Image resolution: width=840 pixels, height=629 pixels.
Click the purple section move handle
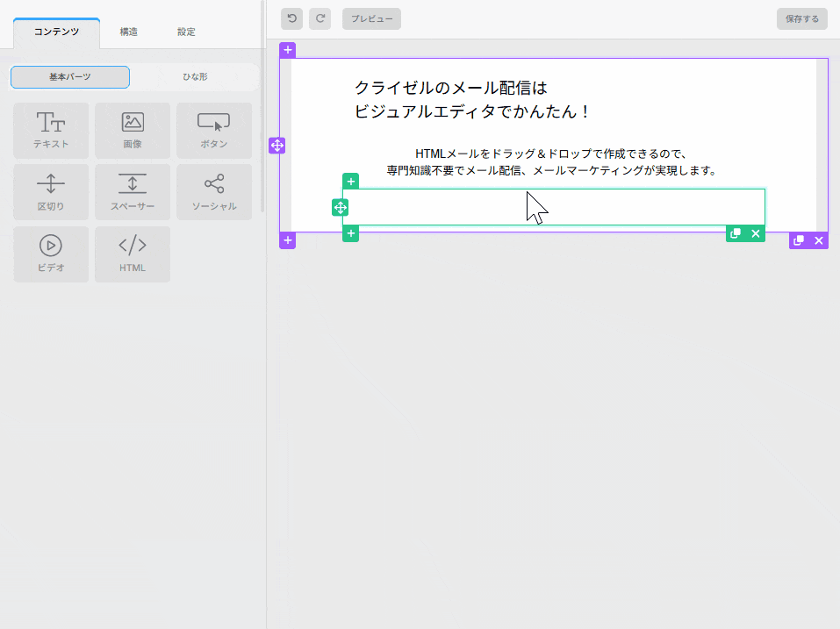point(277,145)
